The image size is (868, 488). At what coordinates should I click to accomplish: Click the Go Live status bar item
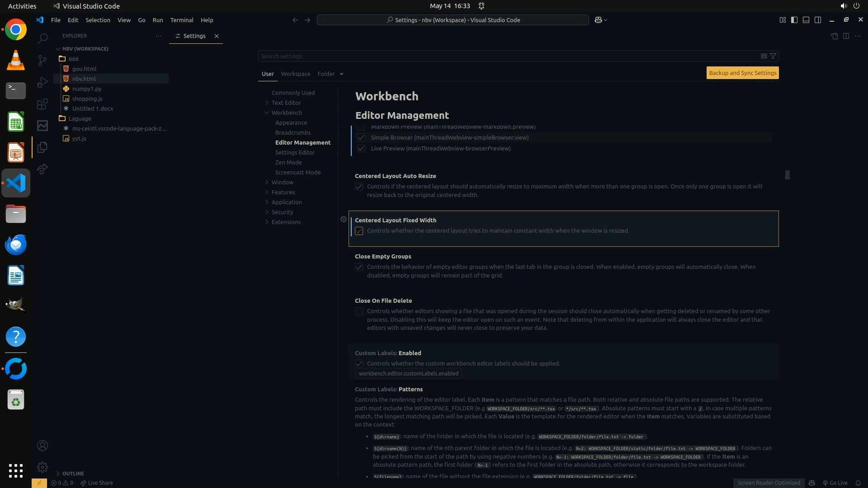pos(835,483)
